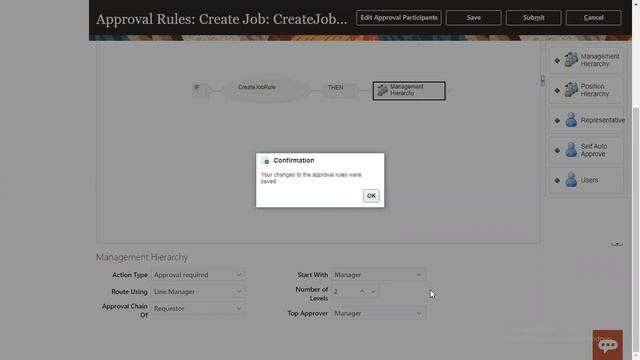The image size is (640, 360).
Task: Click the Position Hierarchy label in palette
Action: (x=595, y=90)
